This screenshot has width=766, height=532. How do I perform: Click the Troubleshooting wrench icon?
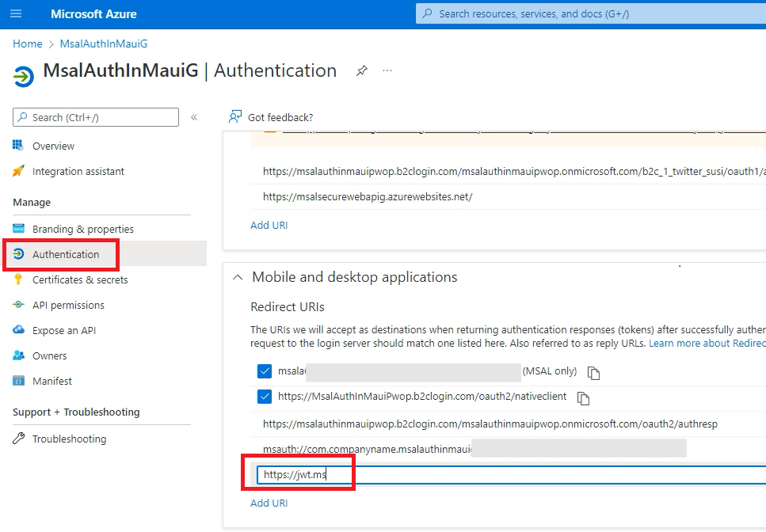pos(18,439)
